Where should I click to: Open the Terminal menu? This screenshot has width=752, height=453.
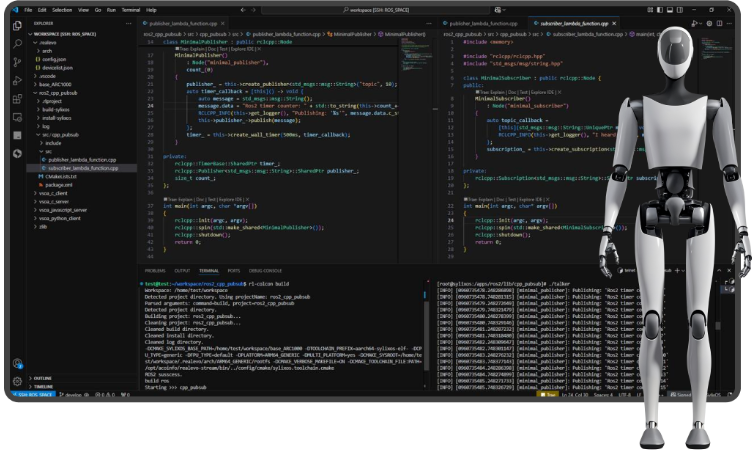130,10
